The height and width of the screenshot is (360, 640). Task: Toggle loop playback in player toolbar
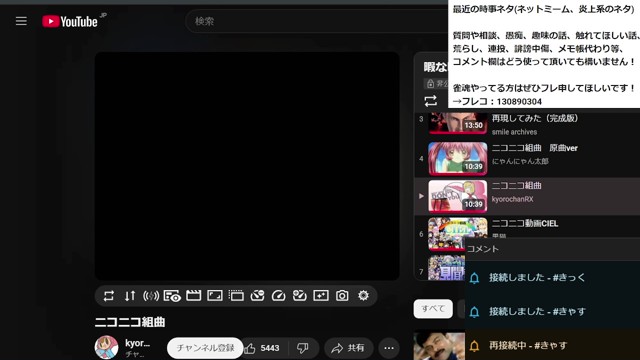tap(109, 296)
